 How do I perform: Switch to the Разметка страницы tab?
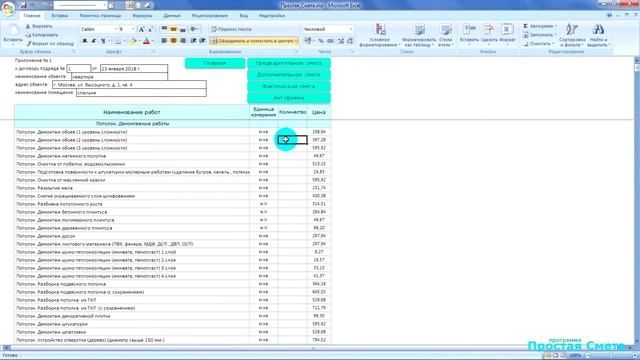[x=100, y=16]
